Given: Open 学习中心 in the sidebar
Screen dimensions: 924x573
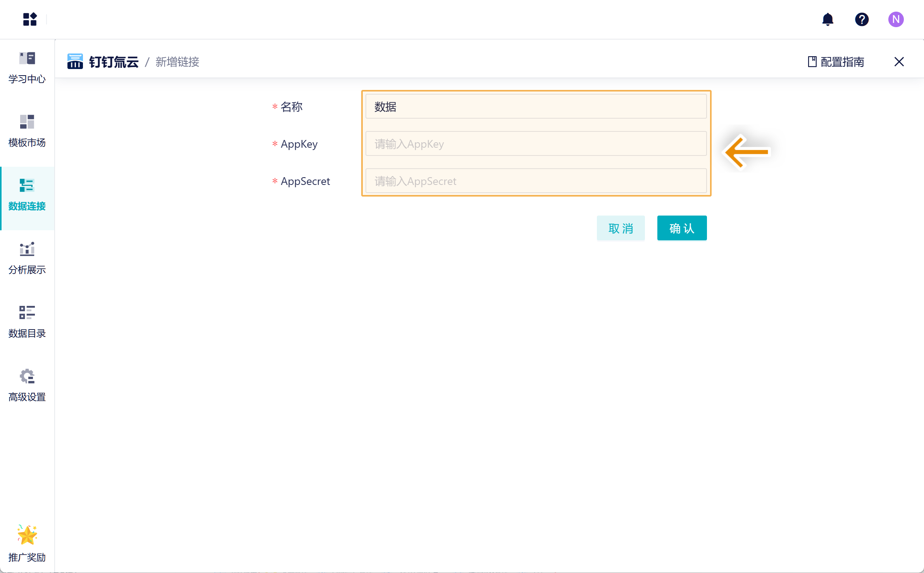Looking at the screenshot, I should pos(27,67).
